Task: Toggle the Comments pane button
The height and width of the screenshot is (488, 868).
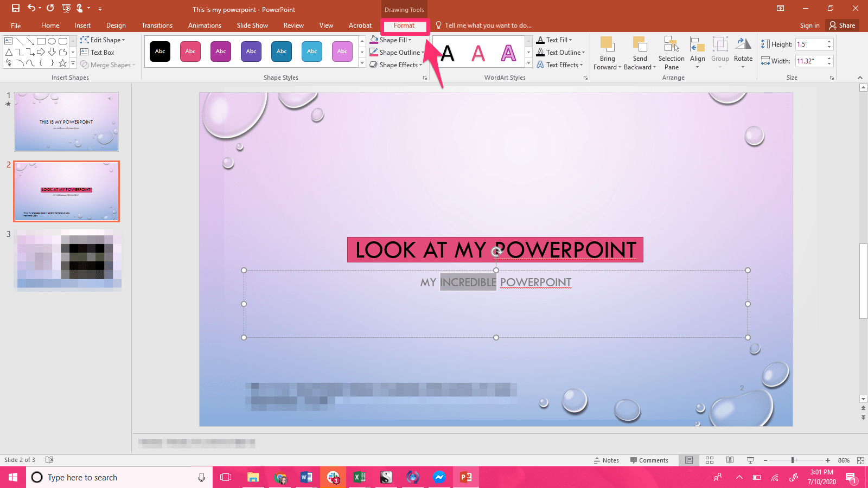Action: [x=649, y=460]
